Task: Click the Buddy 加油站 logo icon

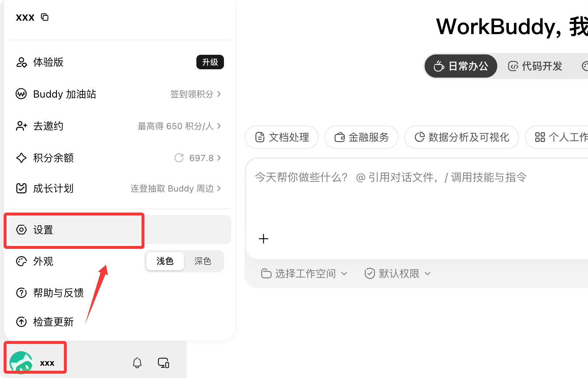Action: click(x=21, y=94)
